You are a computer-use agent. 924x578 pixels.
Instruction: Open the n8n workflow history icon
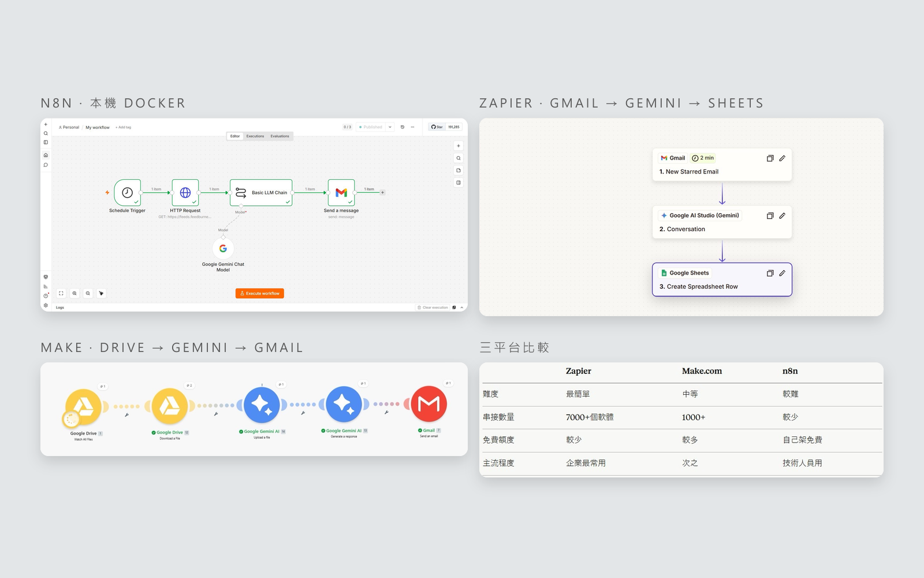click(x=403, y=127)
